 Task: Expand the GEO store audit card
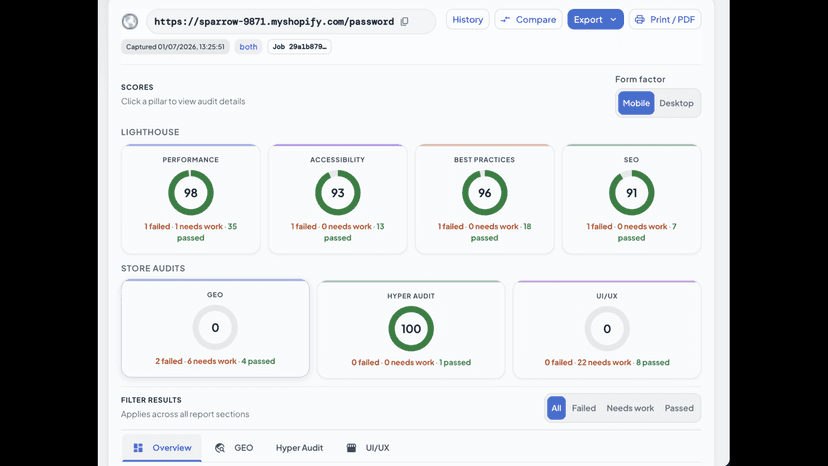pos(215,328)
